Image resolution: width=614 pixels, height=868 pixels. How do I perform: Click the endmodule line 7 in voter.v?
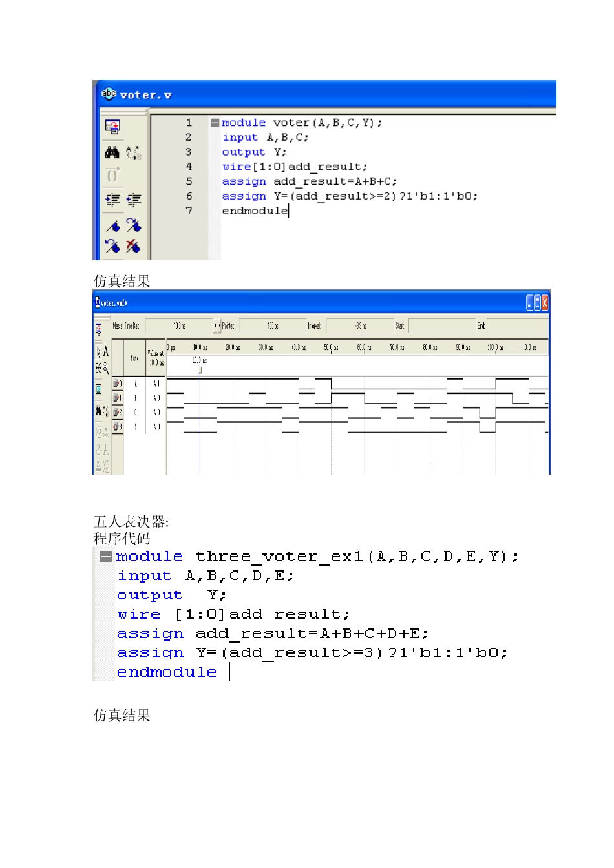(255, 211)
